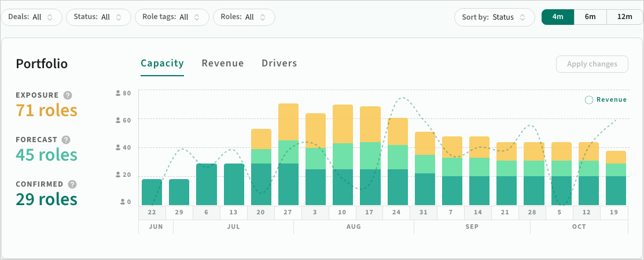This screenshot has width=644, height=260.
Task: Click the Exposure help question mark icon
Action: click(x=68, y=95)
